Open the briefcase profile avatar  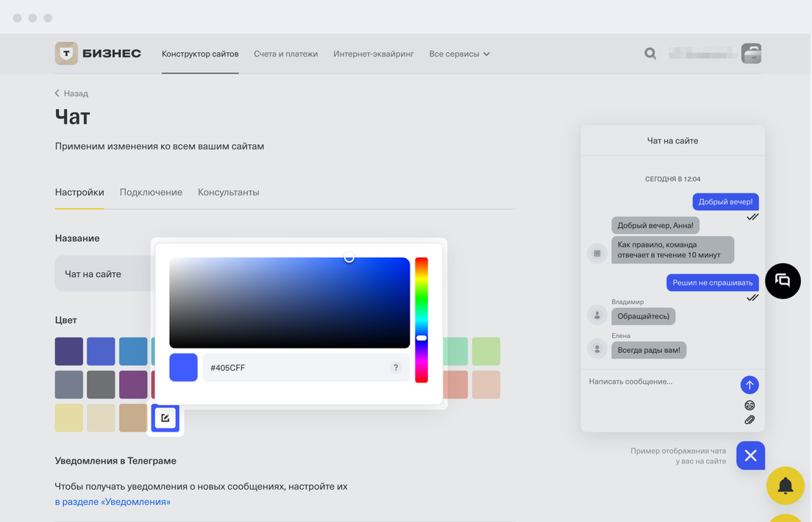(x=751, y=54)
